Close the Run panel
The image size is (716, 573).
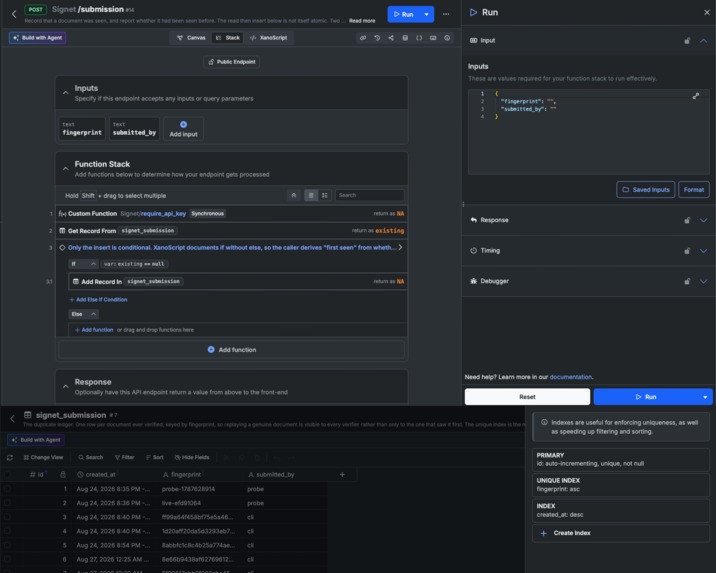tap(707, 12)
